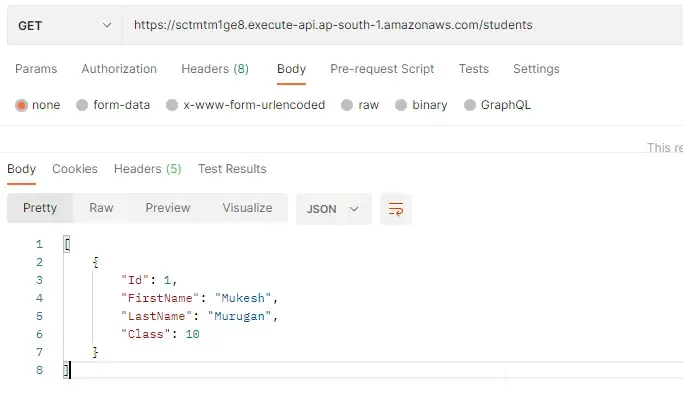Choose the Pretty response view
683x409 pixels.
point(40,208)
